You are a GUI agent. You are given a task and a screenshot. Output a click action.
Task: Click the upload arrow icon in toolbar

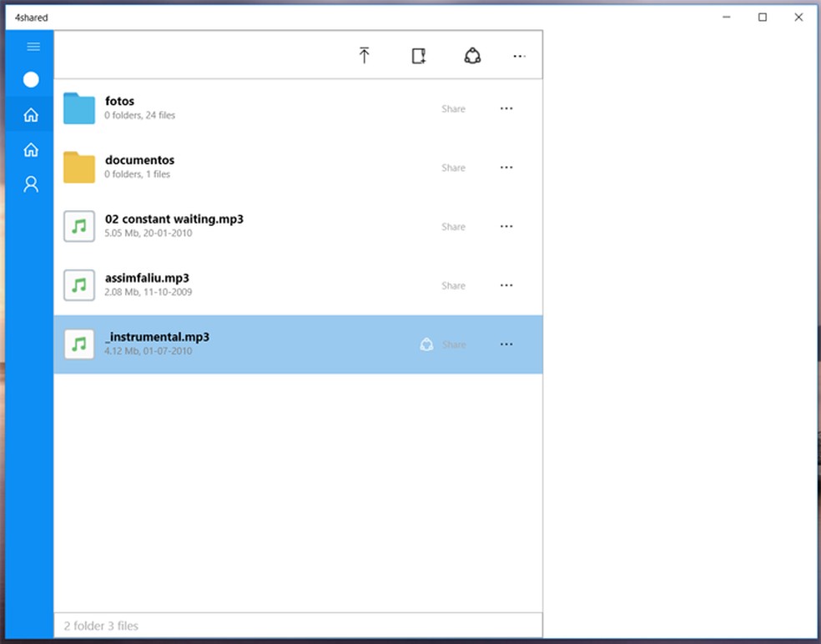[x=364, y=56]
